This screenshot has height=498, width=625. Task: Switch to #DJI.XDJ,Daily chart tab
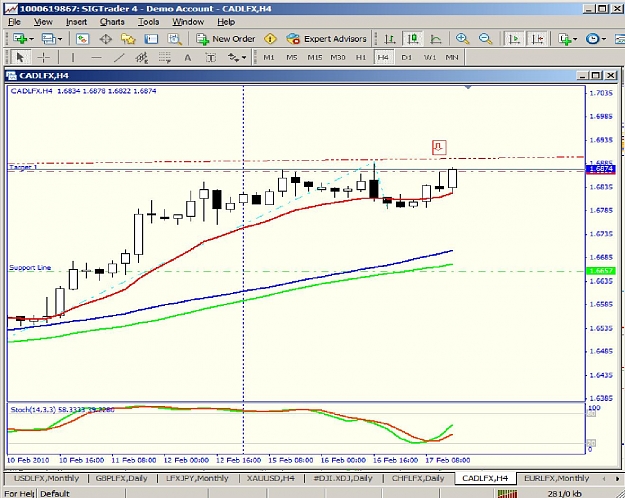click(x=343, y=478)
